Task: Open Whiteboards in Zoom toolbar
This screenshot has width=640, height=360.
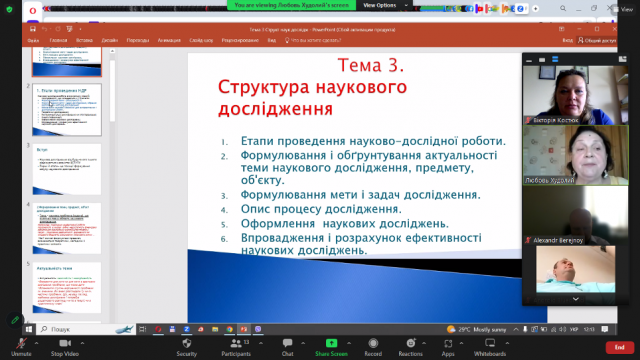Action: 490,347
